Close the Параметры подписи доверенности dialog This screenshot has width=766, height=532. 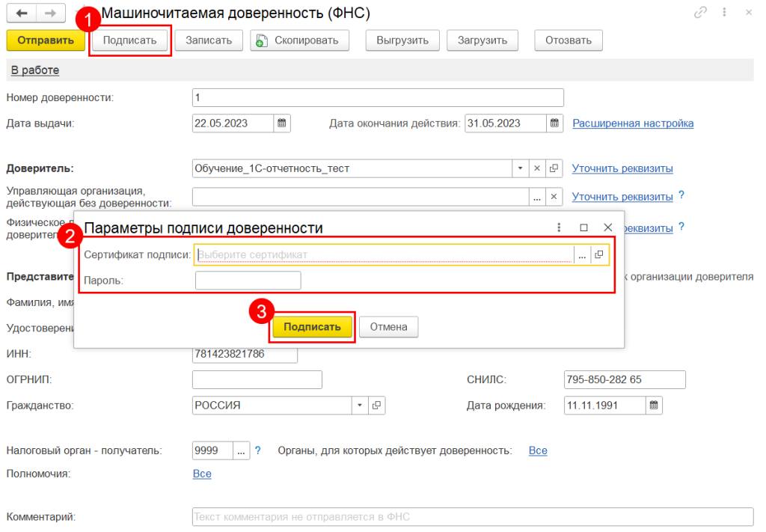point(607,227)
